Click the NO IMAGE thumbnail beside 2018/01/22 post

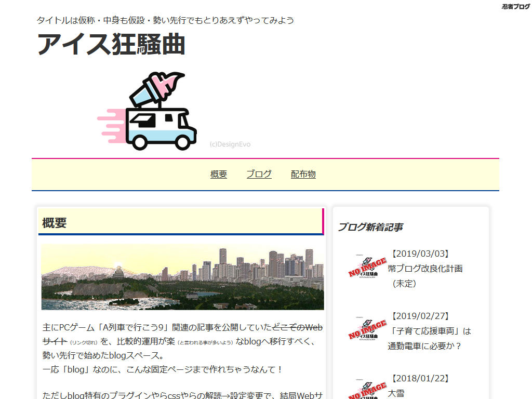(x=367, y=390)
